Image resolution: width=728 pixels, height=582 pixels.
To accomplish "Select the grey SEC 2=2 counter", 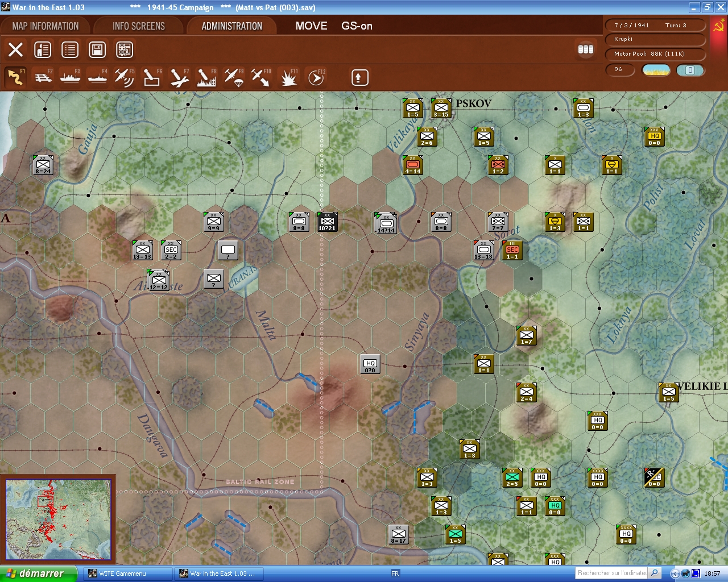I will [x=171, y=250].
